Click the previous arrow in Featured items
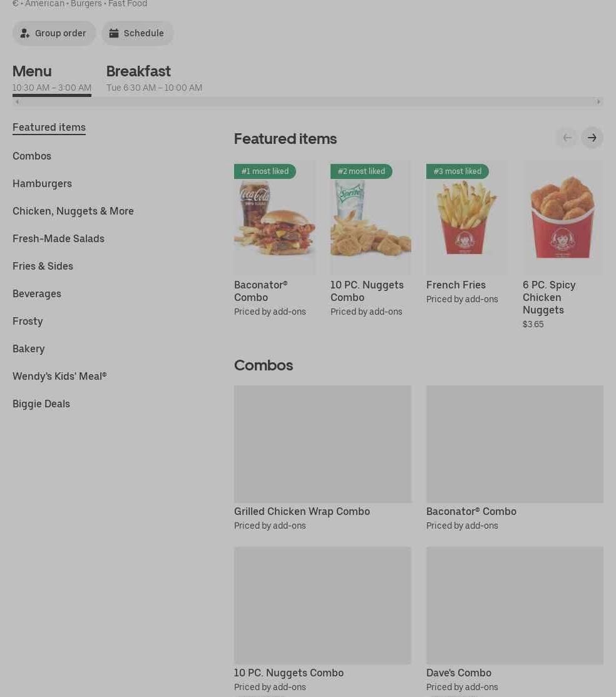 567,138
